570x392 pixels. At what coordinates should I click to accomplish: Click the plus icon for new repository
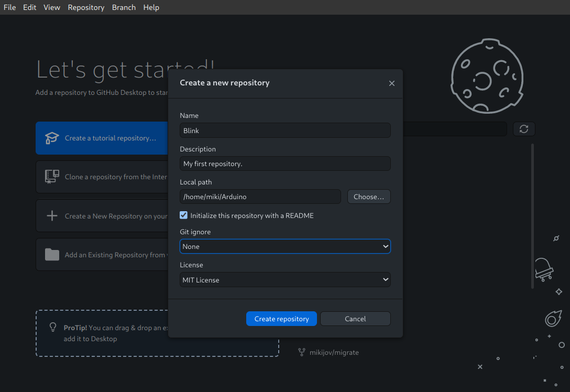(52, 215)
